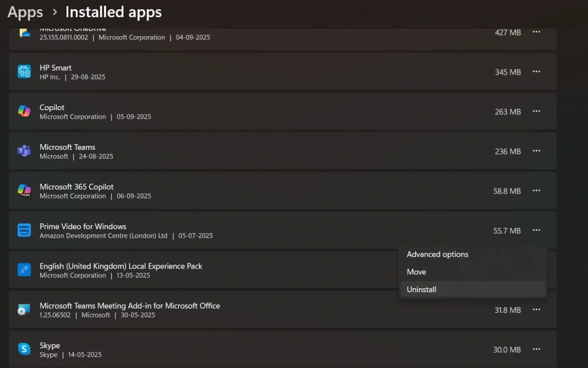
Task: Click the English Local Experience Pack icon
Action: point(24,270)
